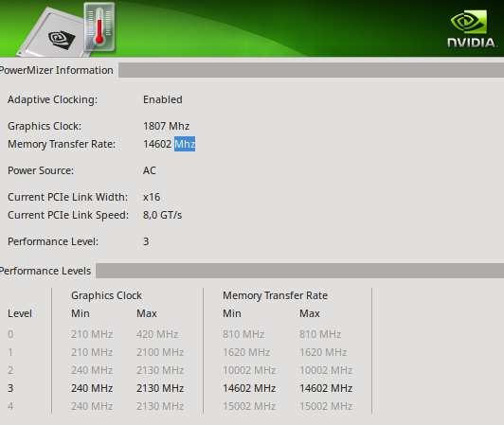
Task: Click level 4 graphics max '2130 MHz'
Action: click(x=160, y=406)
